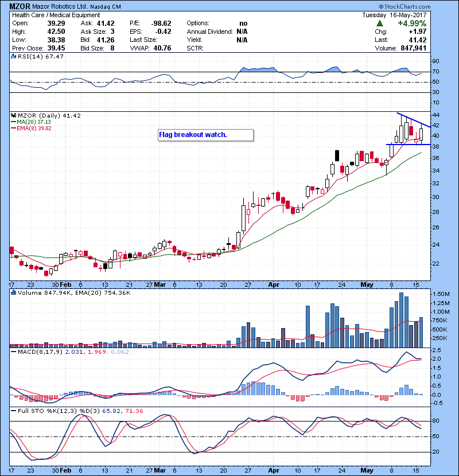Click the Bid value 41.26

coord(106,40)
